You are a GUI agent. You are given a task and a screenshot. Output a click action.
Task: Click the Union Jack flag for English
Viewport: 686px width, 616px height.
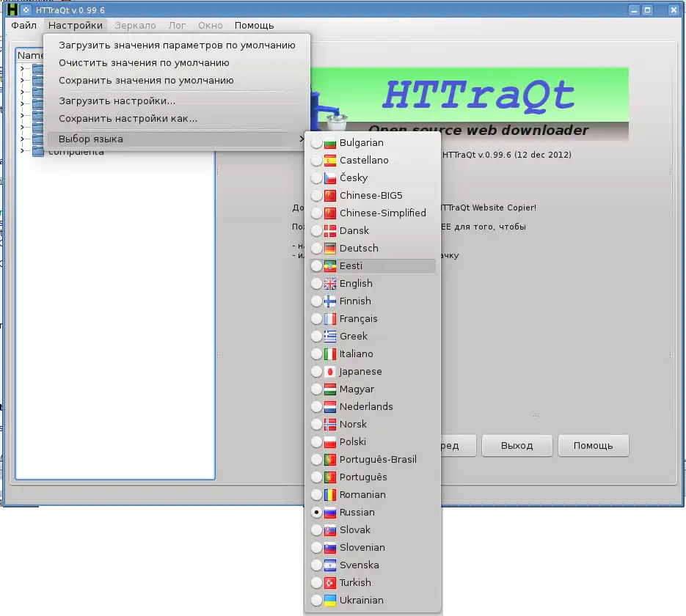pyautogui.click(x=330, y=284)
